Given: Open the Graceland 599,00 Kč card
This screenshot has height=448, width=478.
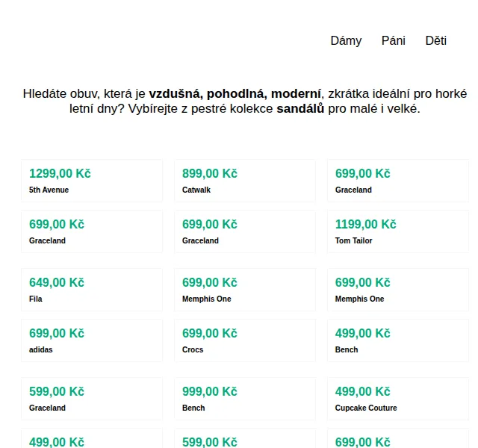Looking at the screenshot, I should tap(92, 399).
